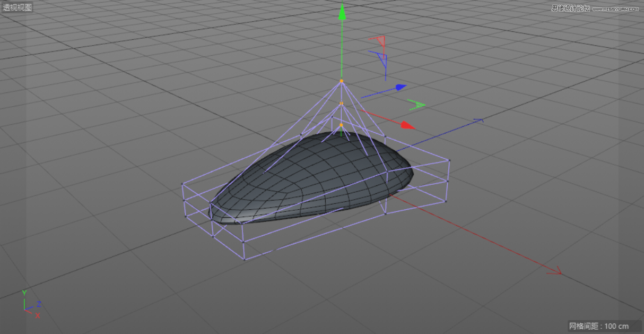Screen dimensions: 644x334
Task: Select the topmost orange control point of the FFD cage
Action: pos(342,81)
